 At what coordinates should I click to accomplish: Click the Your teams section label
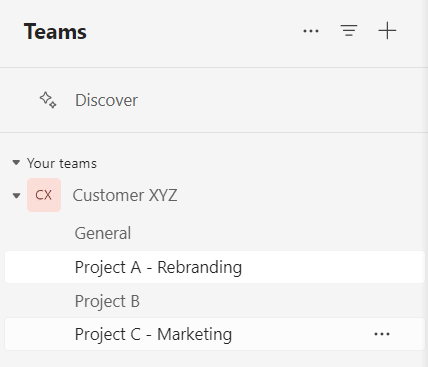pyautogui.click(x=62, y=163)
